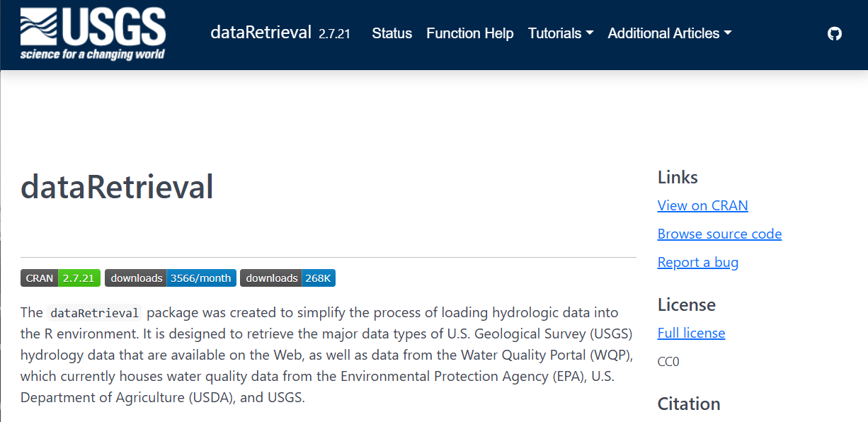
Task: Open the Browse source code link
Action: coord(719,234)
